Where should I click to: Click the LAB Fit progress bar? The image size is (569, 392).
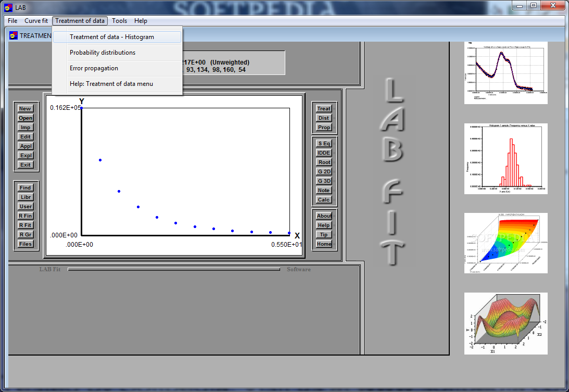[174, 269]
